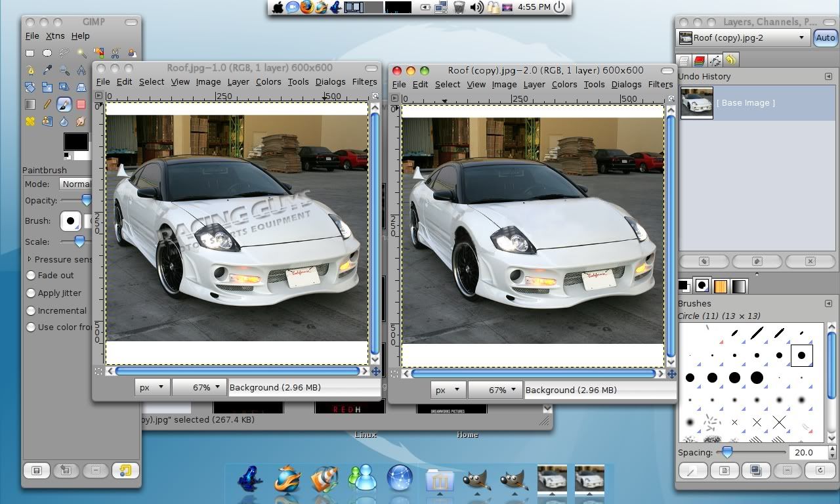
Task: Adjust the brush Spacing slider handle
Action: tap(726, 453)
